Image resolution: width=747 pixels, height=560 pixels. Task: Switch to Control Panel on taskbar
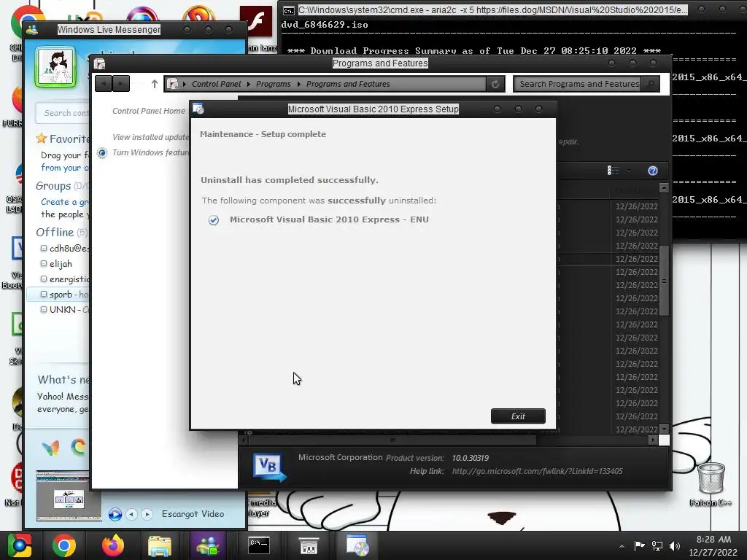click(x=309, y=545)
